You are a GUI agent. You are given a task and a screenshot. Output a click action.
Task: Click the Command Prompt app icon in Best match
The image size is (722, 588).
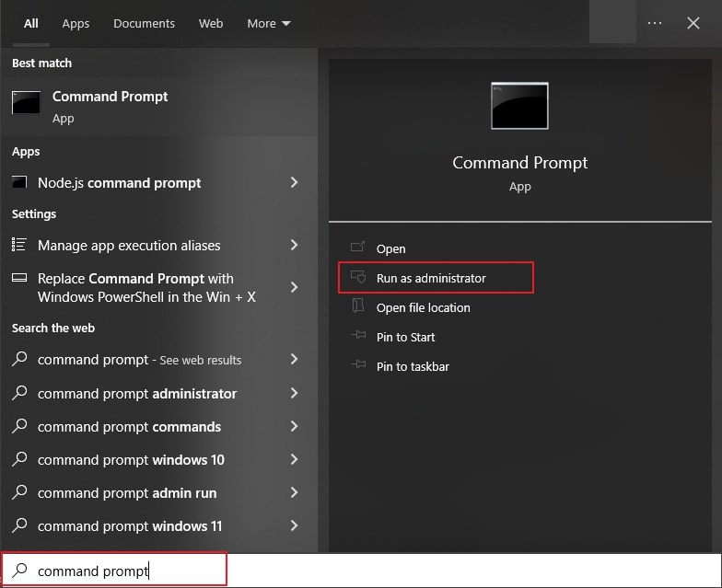[x=26, y=104]
